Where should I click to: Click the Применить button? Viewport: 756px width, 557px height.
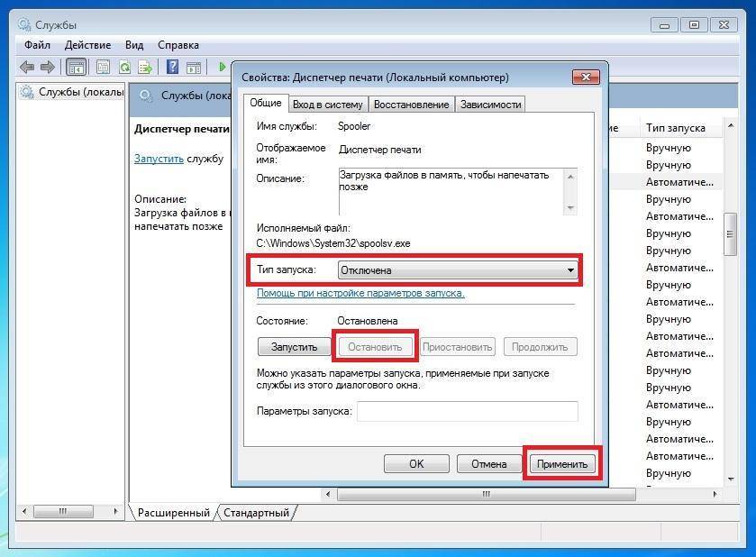tap(562, 464)
